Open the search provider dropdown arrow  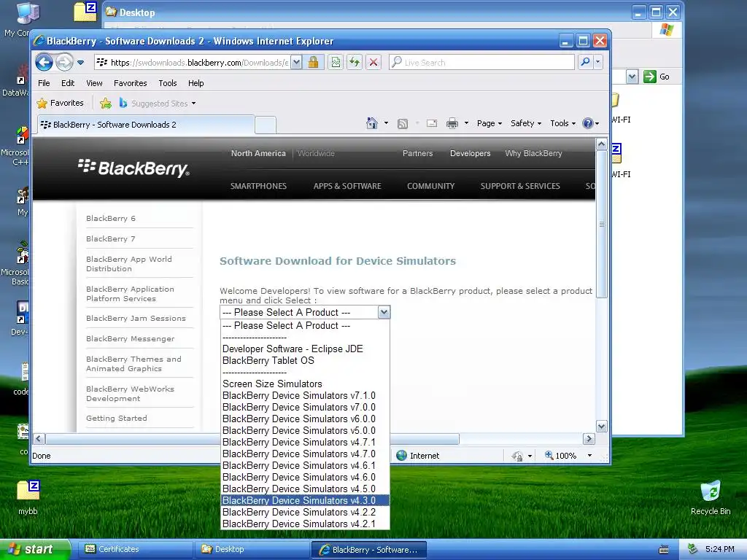(x=598, y=62)
